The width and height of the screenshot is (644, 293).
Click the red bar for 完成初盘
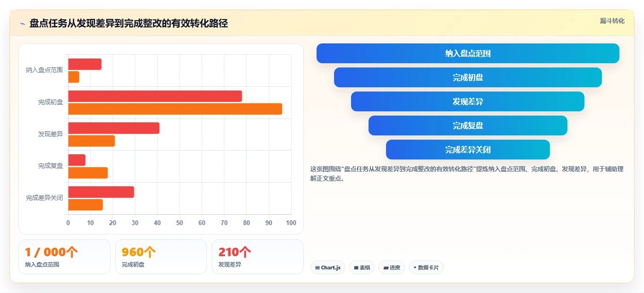[x=155, y=96]
